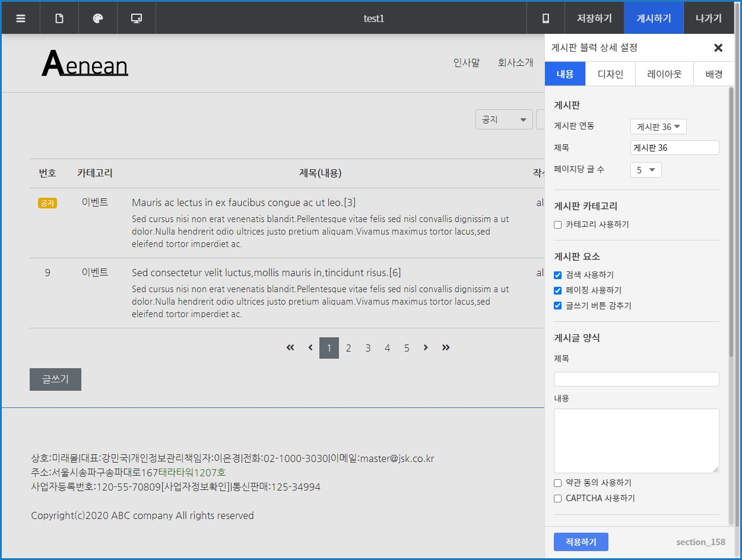Image resolution: width=742 pixels, height=560 pixels.
Task: Enable 카테고리 사용하기 checkbox
Action: [558, 225]
